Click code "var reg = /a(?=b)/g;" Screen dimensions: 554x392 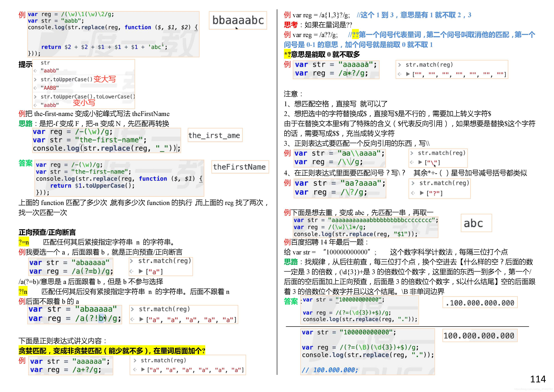[x=71, y=271]
